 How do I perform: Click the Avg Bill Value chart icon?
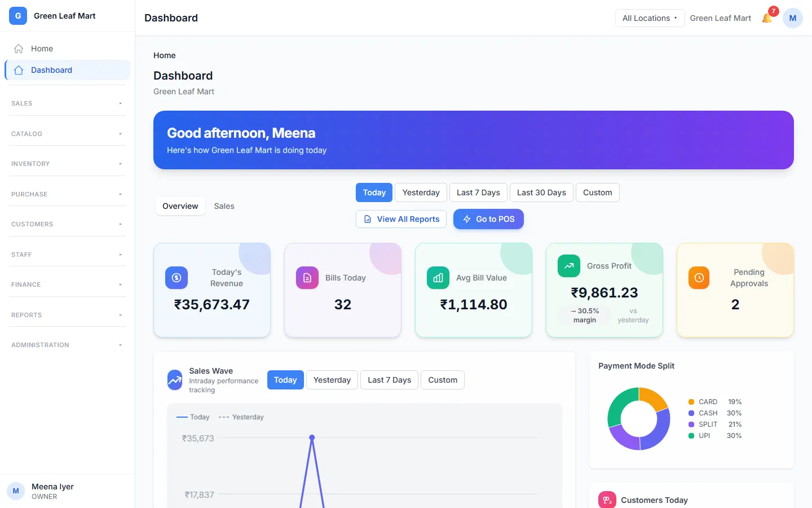[x=438, y=278]
